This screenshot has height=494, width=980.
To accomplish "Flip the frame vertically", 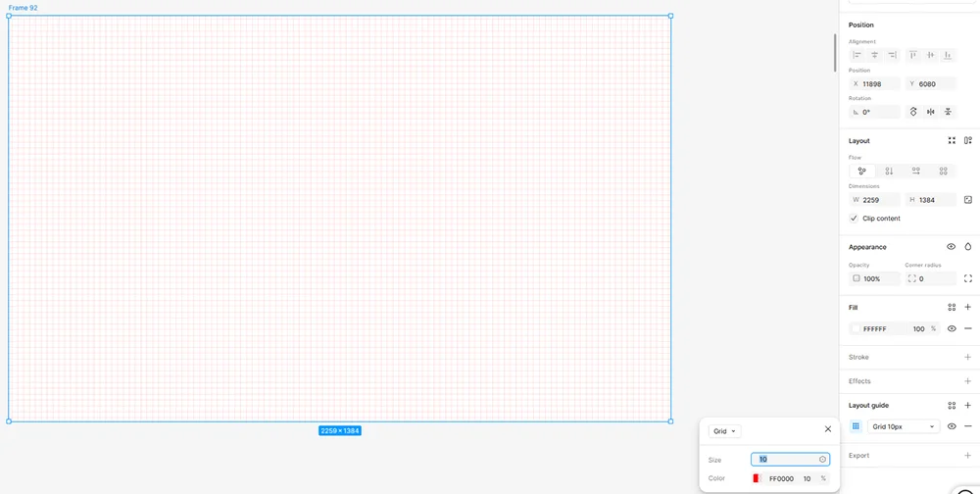I will click(x=948, y=112).
